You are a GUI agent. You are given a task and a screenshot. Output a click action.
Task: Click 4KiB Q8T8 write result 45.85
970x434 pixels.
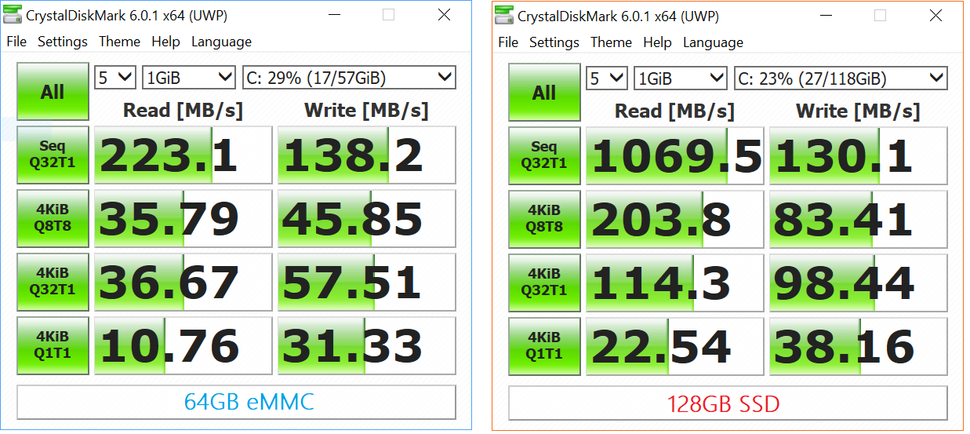(367, 218)
